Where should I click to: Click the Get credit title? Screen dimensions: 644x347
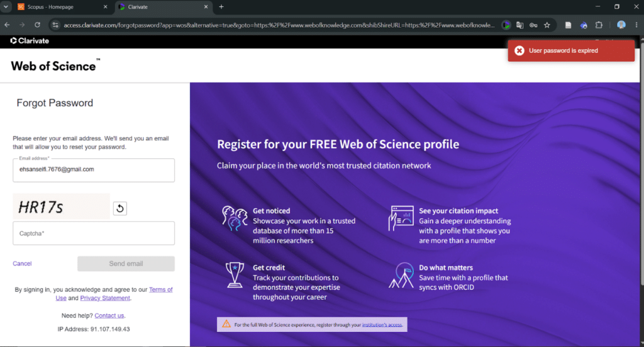pyautogui.click(x=269, y=268)
